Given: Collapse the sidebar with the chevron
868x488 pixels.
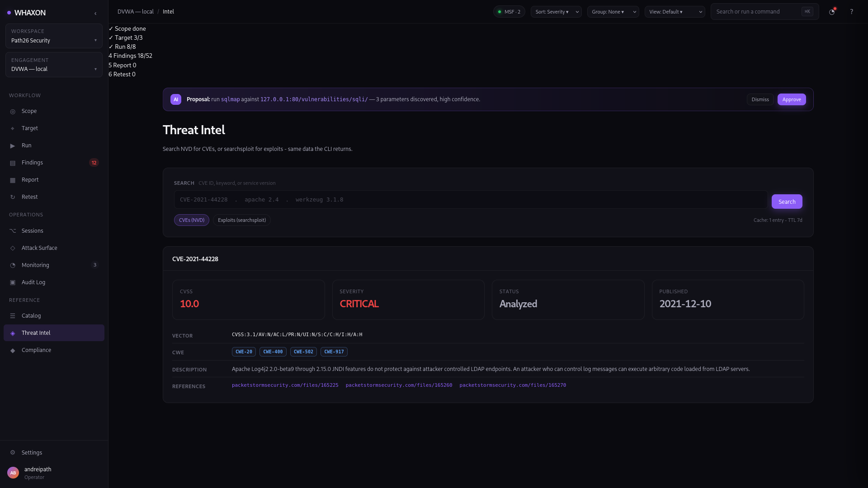Looking at the screenshot, I should (95, 14).
